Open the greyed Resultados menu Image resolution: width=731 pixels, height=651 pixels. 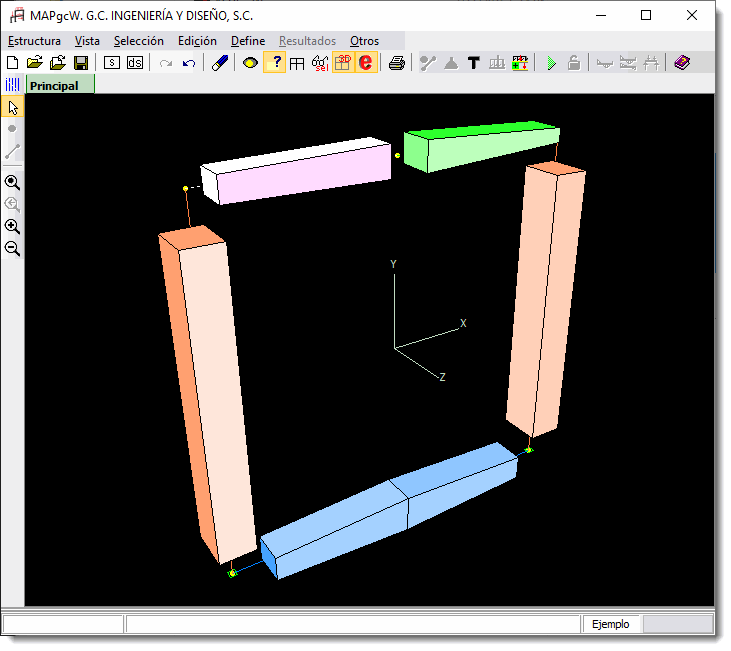(308, 41)
